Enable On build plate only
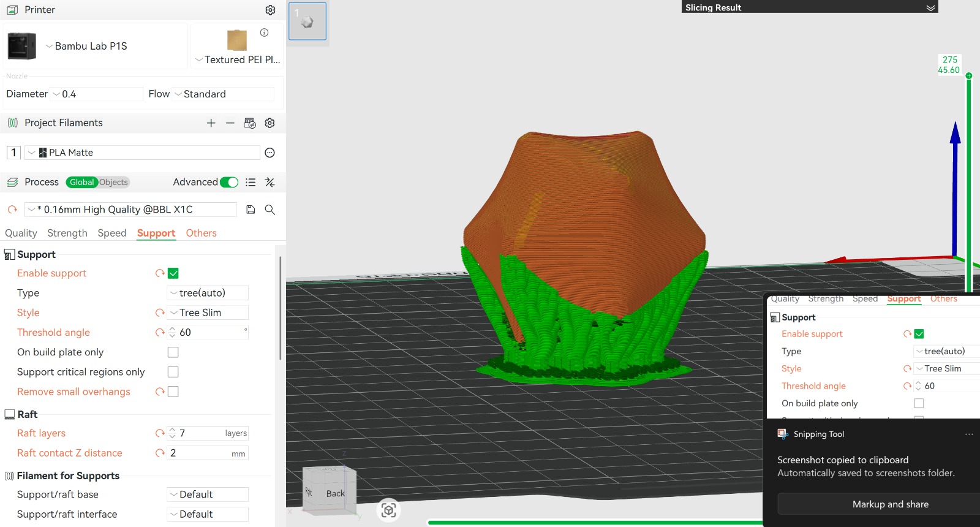The height and width of the screenshot is (527, 980). (x=173, y=352)
